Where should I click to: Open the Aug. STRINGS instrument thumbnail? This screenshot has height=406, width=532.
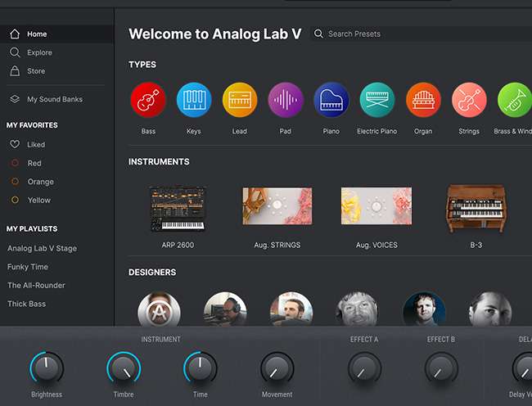pos(277,206)
